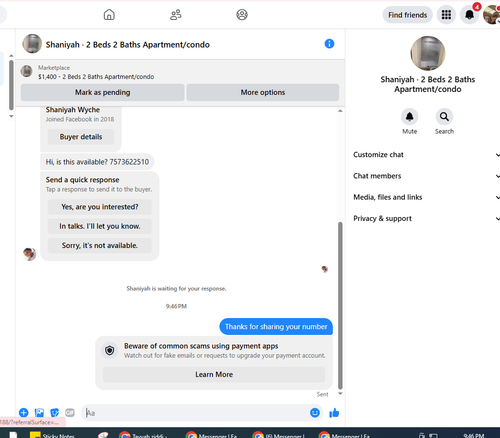Click the 'Hi, is this available?' message
The image size is (500, 438).
[x=97, y=162]
